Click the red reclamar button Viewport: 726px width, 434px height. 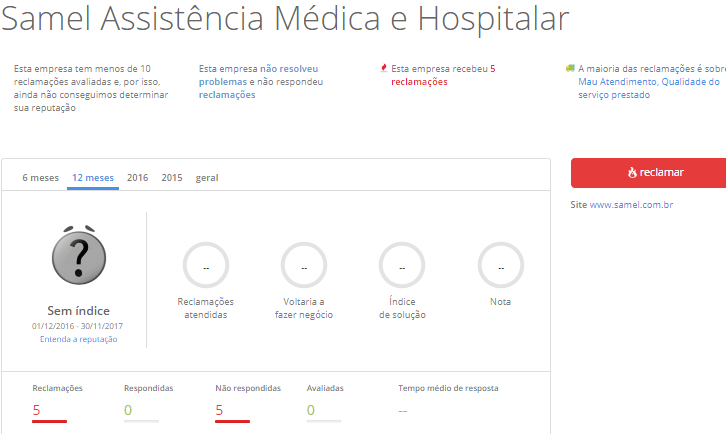click(648, 173)
